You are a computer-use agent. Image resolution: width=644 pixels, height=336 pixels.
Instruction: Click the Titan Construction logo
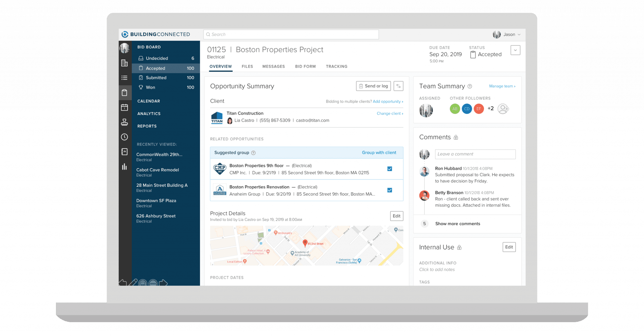click(217, 118)
